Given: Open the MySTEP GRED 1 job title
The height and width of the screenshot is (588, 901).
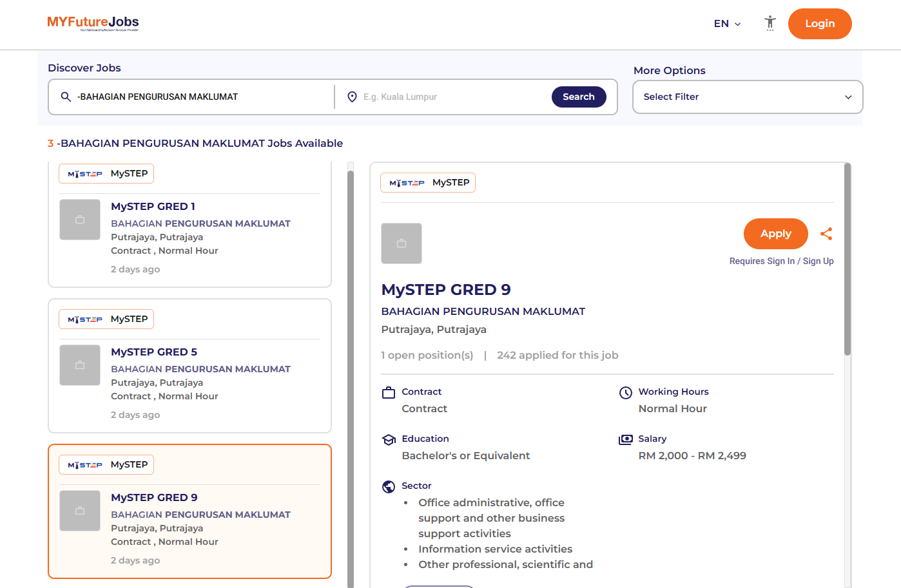Looking at the screenshot, I should tap(153, 206).
